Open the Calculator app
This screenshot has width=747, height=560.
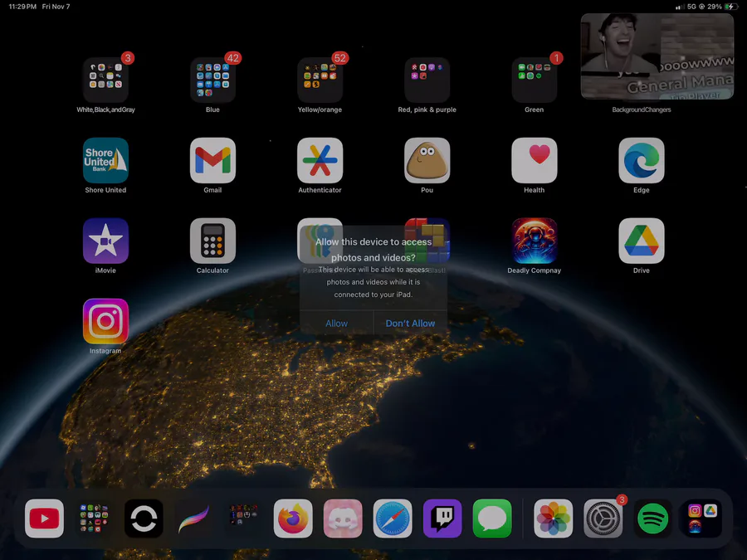point(213,241)
